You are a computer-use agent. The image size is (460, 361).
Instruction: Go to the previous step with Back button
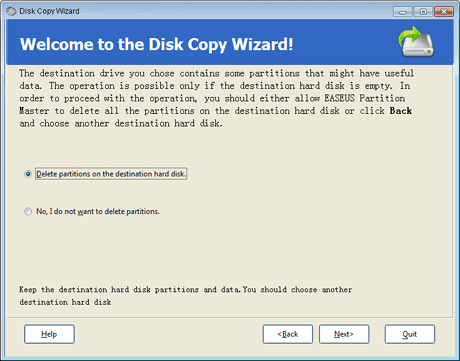(288, 334)
